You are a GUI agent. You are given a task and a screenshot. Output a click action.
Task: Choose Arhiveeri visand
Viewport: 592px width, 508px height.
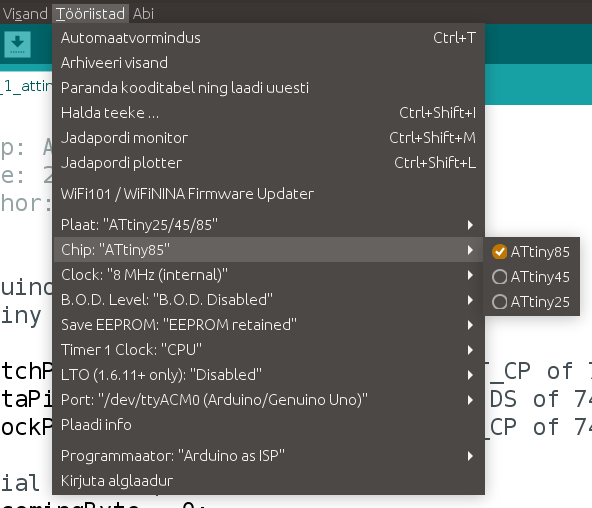pyautogui.click(x=268, y=63)
